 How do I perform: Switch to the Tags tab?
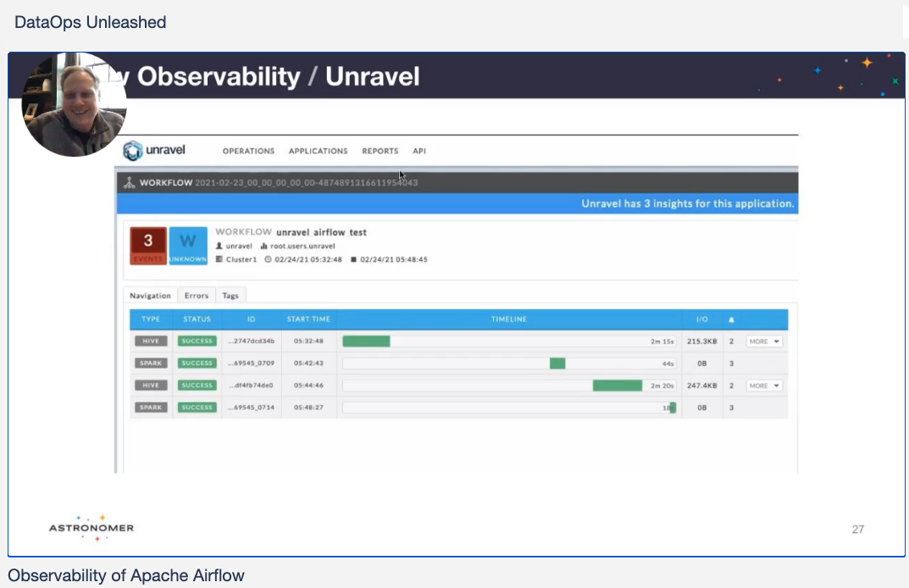pos(230,295)
